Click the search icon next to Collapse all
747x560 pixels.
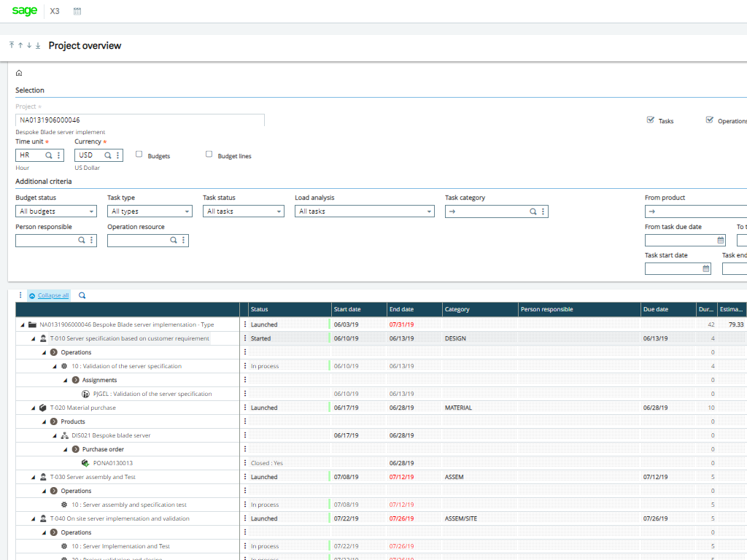point(82,295)
